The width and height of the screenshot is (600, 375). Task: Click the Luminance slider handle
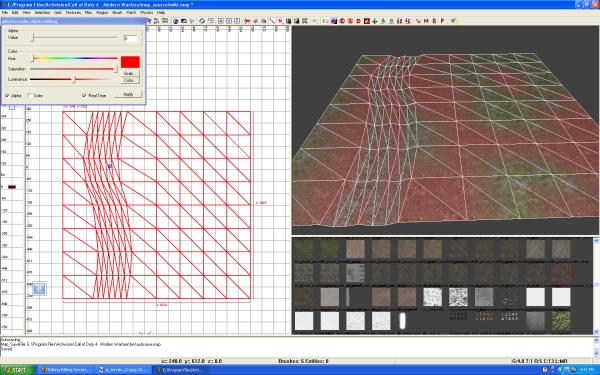tap(75, 79)
